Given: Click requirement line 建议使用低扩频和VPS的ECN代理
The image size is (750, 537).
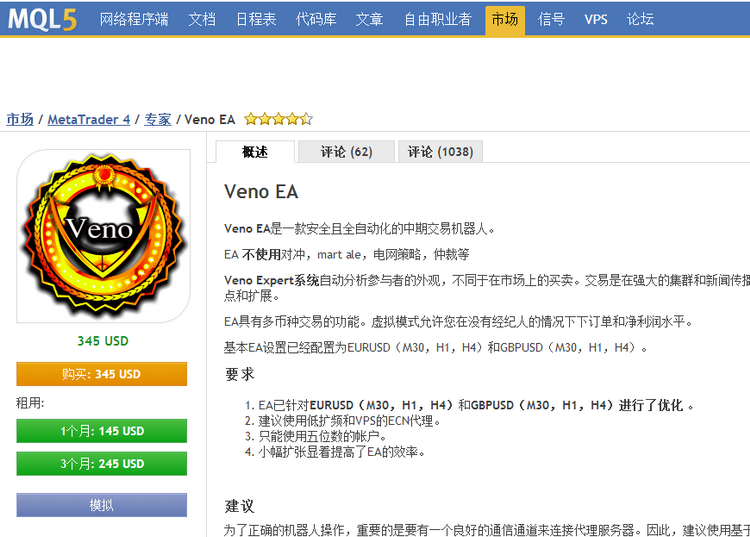Looking at the screenshot, I should tap(349, 421).
